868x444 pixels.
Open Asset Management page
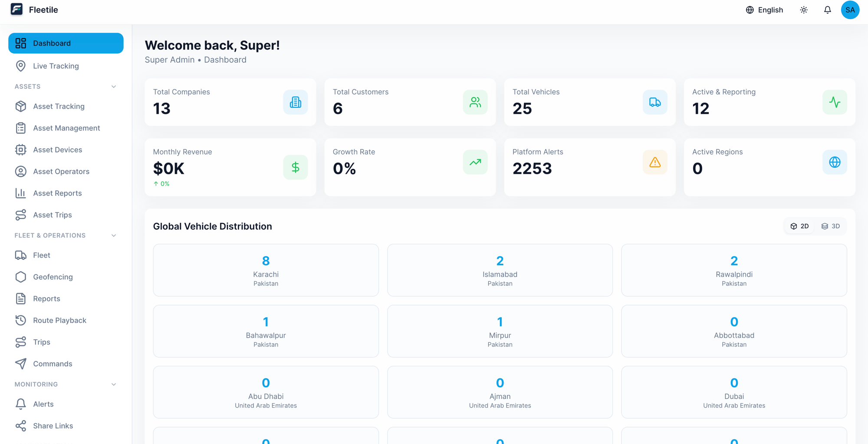(x=66, y=128)
